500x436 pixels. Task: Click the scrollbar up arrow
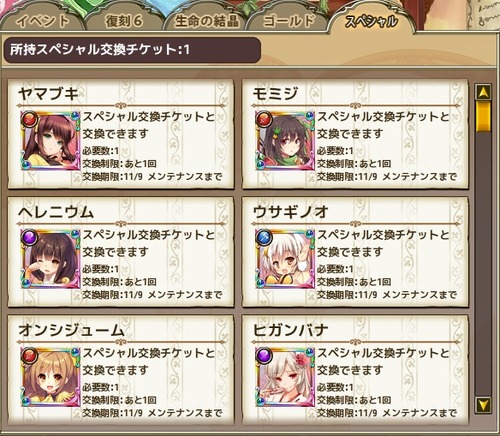tap(483, 92)
